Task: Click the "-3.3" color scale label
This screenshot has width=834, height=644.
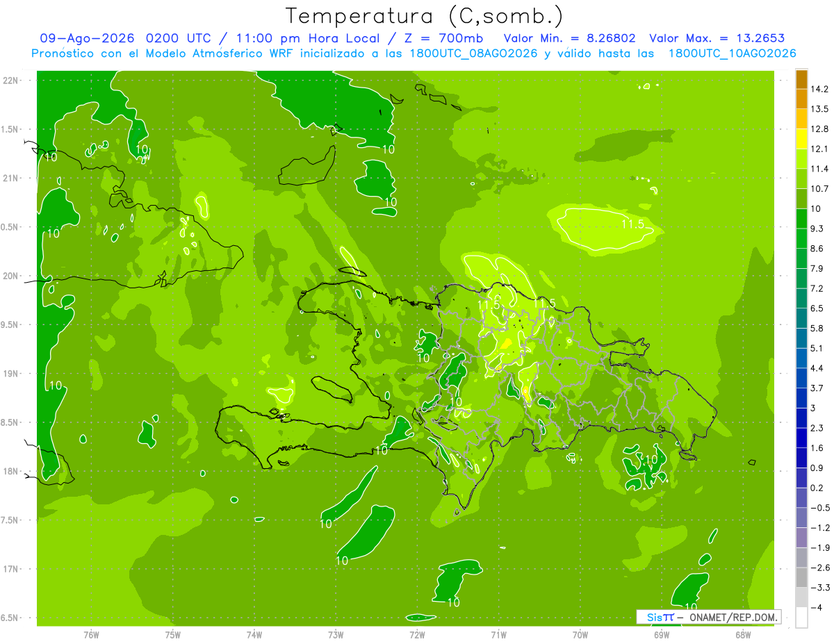Action: [820, 587]
